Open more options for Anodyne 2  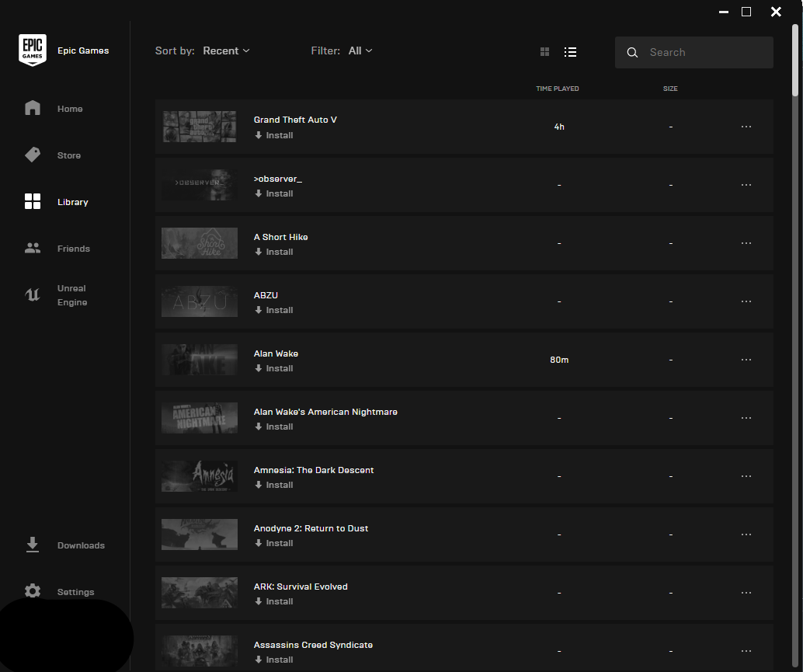[746, 534]
